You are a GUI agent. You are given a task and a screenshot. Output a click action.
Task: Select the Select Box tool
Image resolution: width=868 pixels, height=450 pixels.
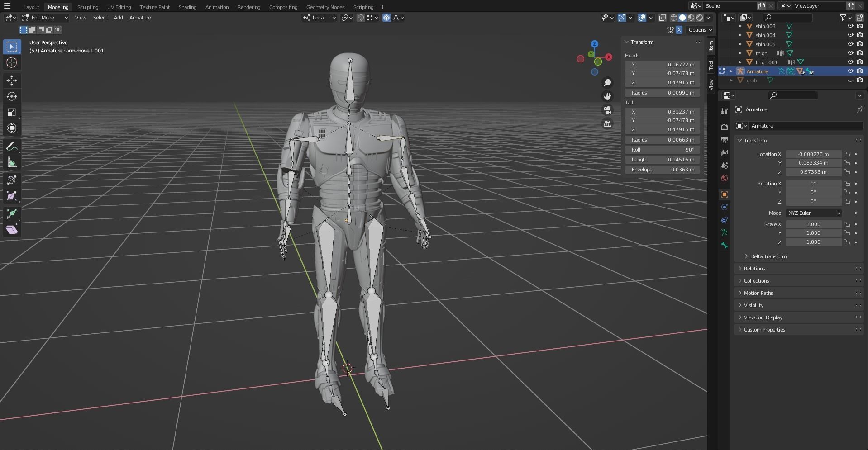point(12,47)
